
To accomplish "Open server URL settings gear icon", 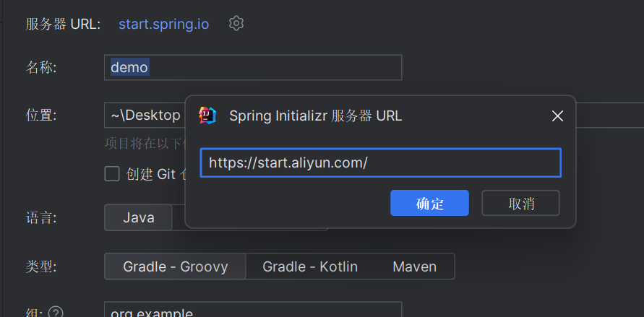I will coord(236,23).
